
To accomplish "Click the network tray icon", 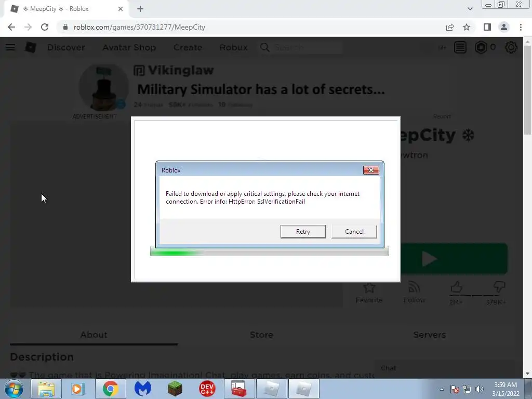I will [x=467, y=389].
